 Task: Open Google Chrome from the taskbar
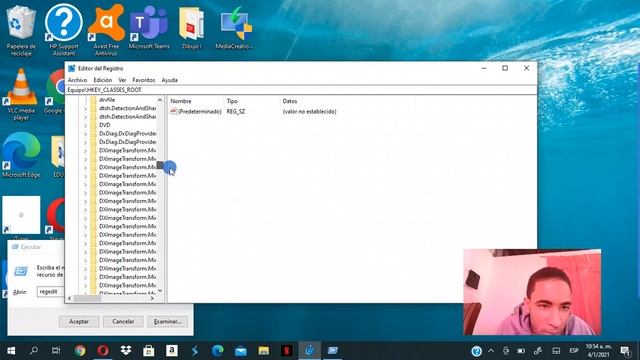(x=80, y=351)
